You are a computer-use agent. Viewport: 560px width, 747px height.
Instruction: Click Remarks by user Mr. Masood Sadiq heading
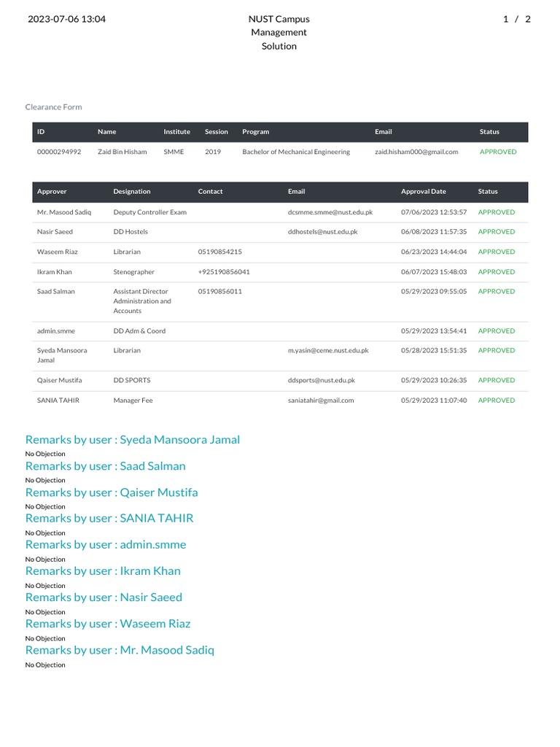[x=120, y=650]
